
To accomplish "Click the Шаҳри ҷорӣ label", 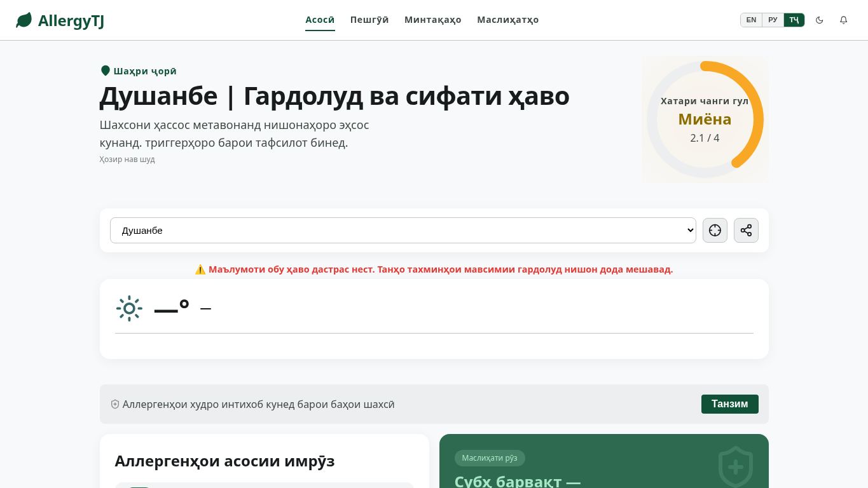I will point(145,71).
